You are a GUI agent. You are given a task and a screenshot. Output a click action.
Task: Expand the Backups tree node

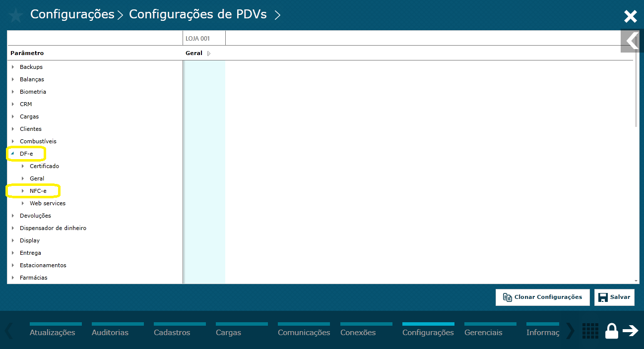point(12,66)
